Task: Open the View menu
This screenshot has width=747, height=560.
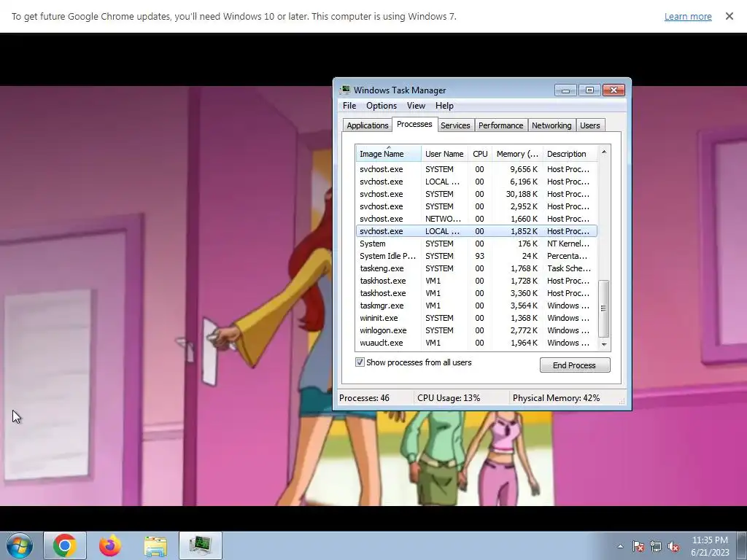Action: pos(416,106)
